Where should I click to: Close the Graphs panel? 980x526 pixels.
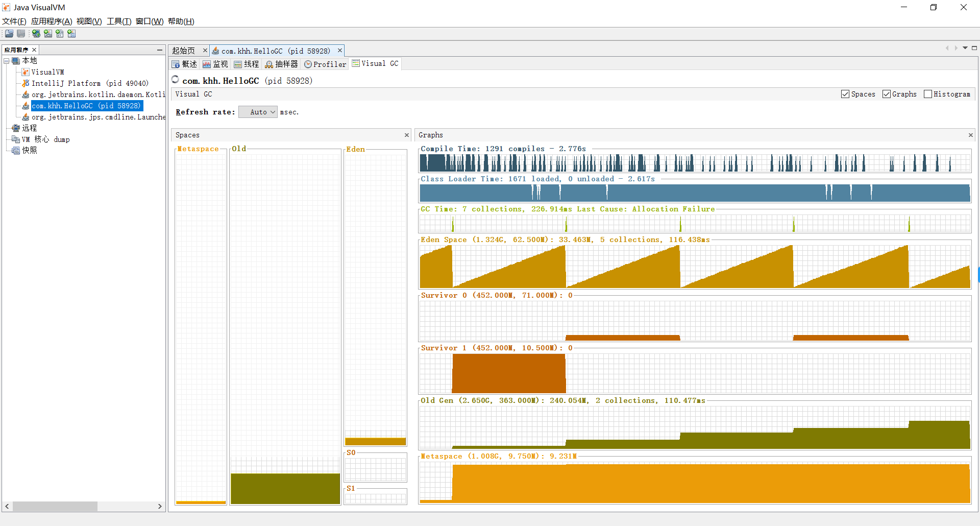pyautogui.click(x=970, y=135)
